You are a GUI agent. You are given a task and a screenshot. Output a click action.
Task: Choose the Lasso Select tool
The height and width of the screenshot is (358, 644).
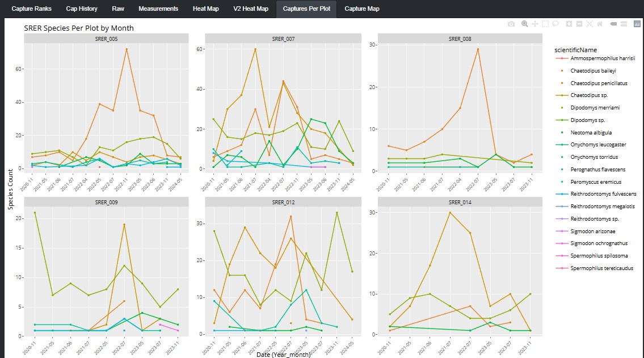click(x=555, y=24)
